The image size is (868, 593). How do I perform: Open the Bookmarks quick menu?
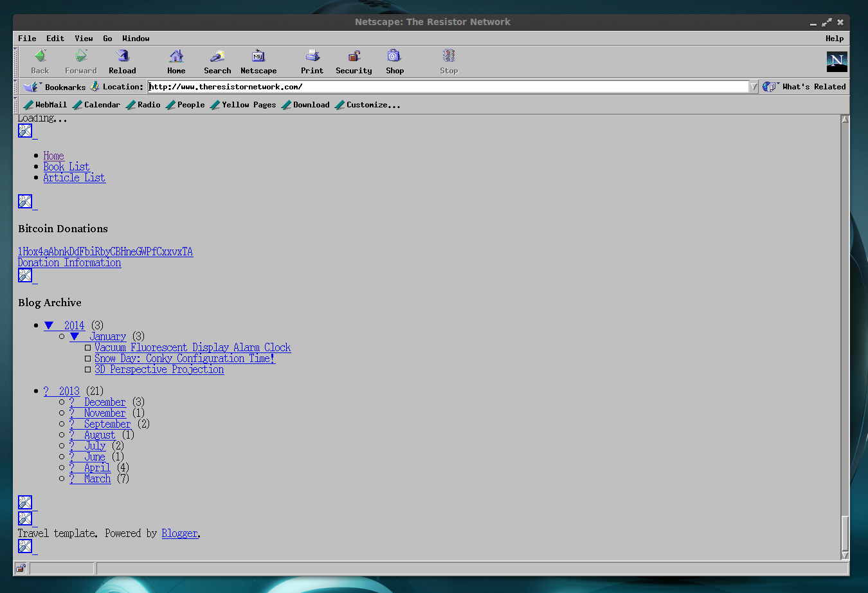click(55, 87)
